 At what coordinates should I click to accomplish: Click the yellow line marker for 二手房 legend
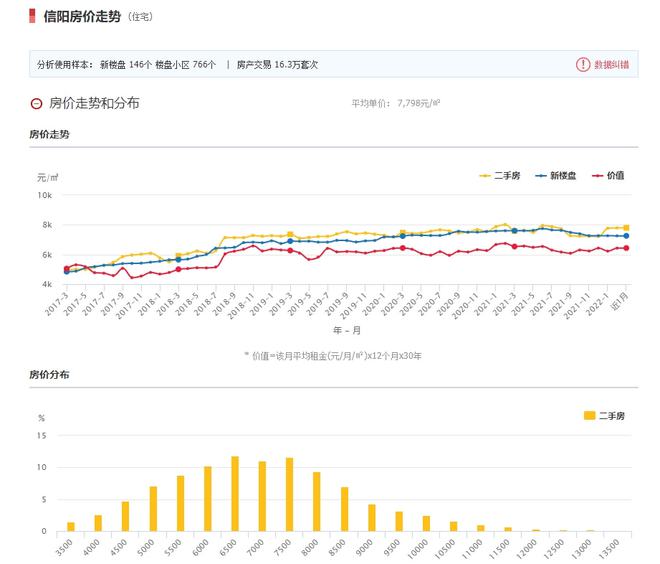(x=484, y=176)
